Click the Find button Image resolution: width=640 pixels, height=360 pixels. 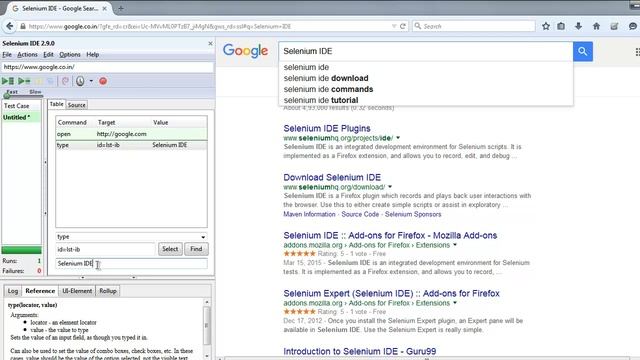(x=196, y=249)
